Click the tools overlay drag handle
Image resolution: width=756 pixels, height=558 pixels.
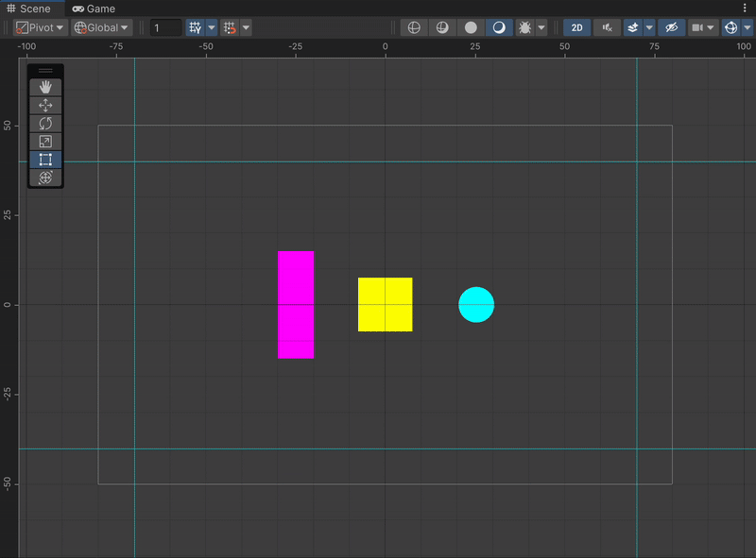click(45, 71)
